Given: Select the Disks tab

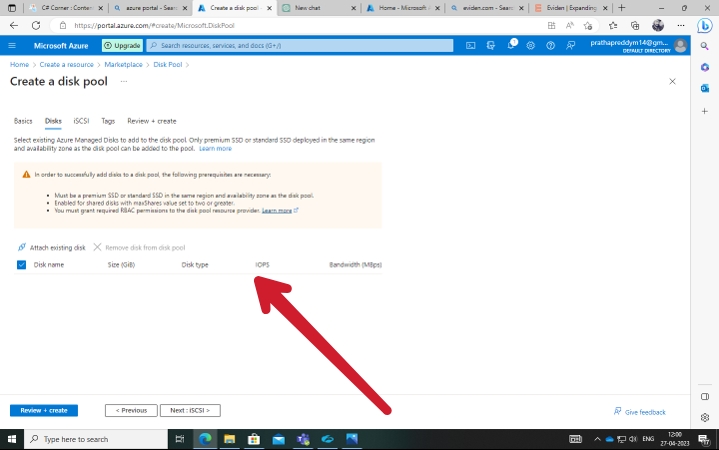Looking at the screenshot, I should tap(53, 121).
